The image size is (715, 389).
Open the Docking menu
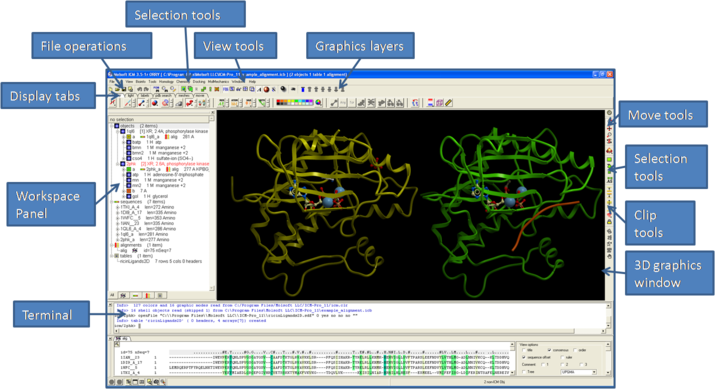coord(199,82)
